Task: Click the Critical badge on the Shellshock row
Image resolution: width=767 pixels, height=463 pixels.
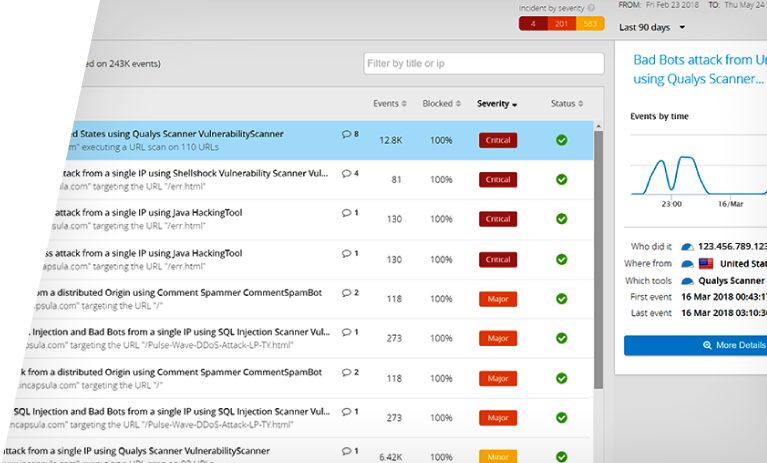Action: [498, 180]
